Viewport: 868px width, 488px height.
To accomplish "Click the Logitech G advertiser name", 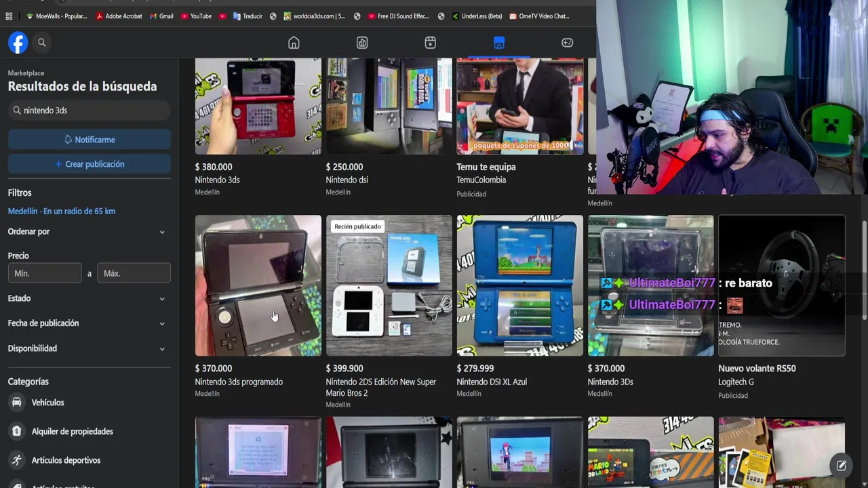I will click(x=736, y=382).
